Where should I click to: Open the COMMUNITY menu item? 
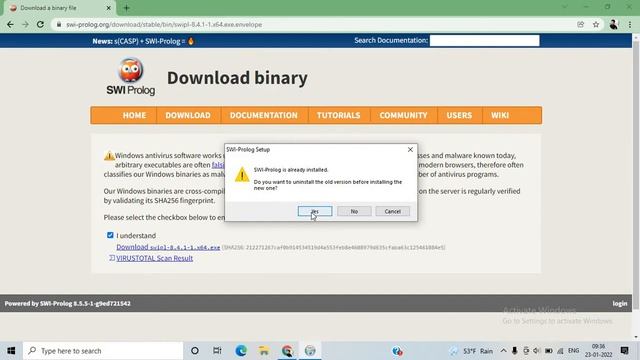point(403,115)
